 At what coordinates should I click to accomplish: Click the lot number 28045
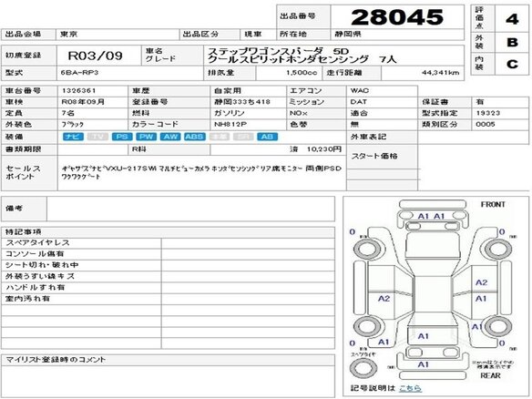(x=397, y=17)
